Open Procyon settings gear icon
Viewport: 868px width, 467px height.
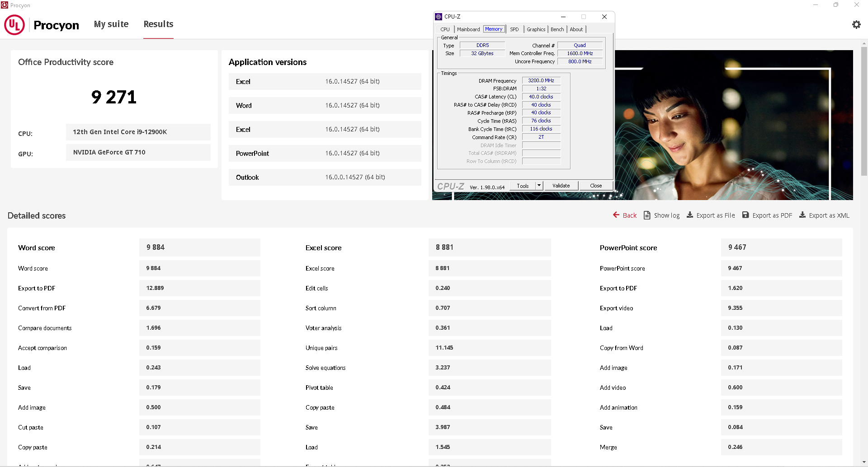tap(856, 25)
